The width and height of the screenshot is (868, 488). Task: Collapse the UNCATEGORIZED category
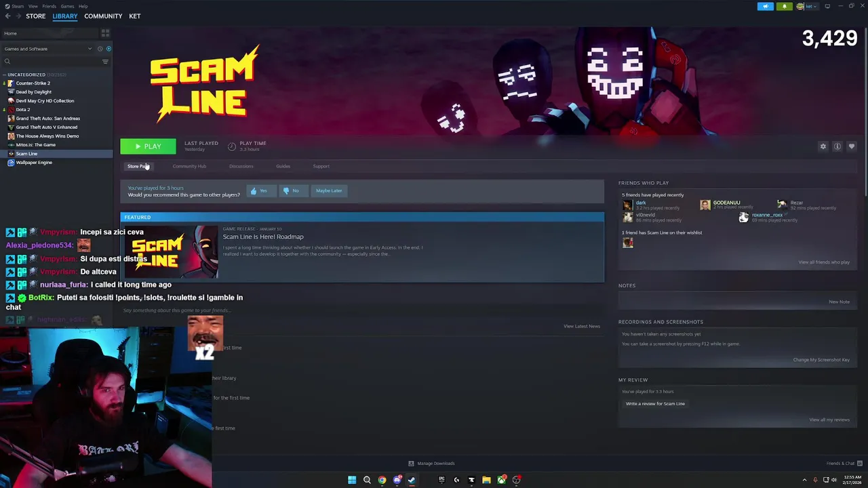coord(26,75)
